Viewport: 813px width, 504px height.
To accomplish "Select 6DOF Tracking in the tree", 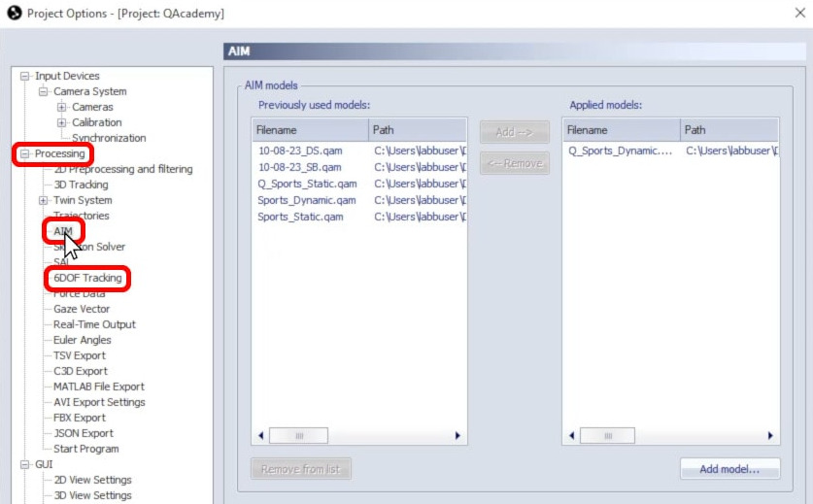I will click(87, 278).
